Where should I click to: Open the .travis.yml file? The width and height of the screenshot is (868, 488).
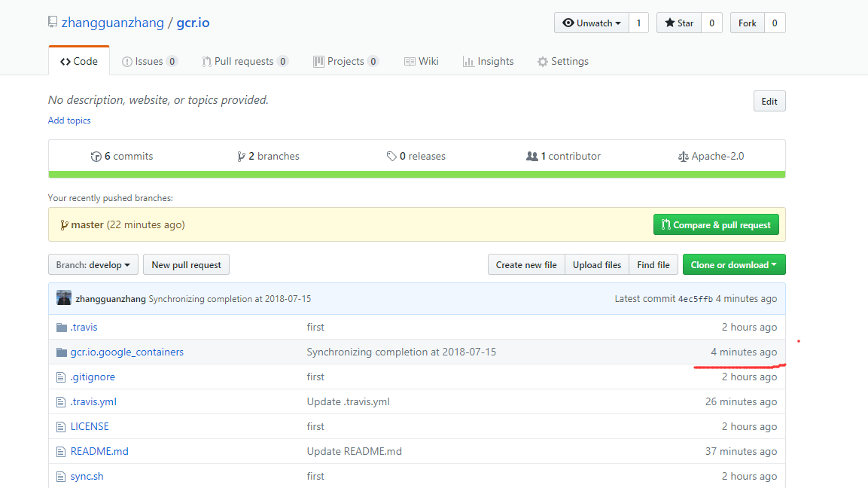tap(93, 402)
